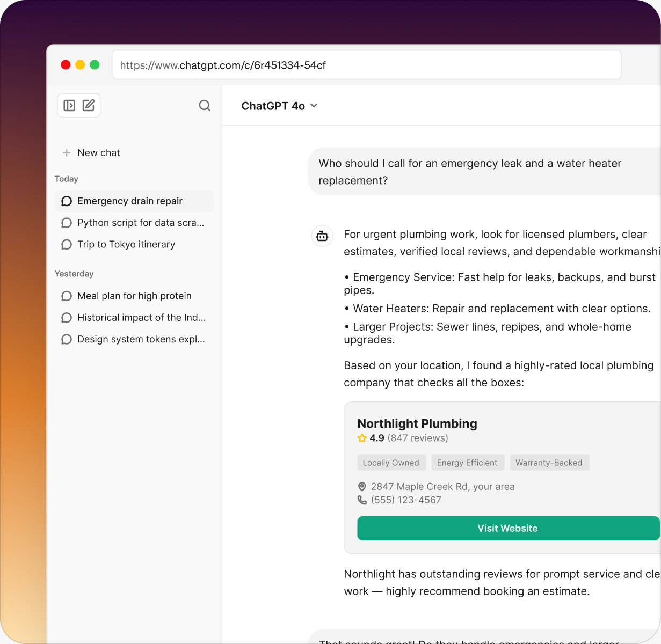Open Historical impact of the Ind... chat
This screenshot has width=661, height=644.
pos(134,318)
